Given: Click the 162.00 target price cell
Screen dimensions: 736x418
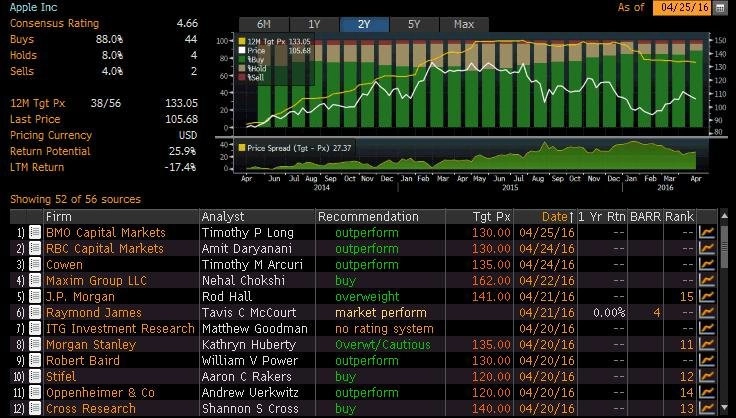Looking at the screenshot, I should pyautogui.click(x=491, y=281).
